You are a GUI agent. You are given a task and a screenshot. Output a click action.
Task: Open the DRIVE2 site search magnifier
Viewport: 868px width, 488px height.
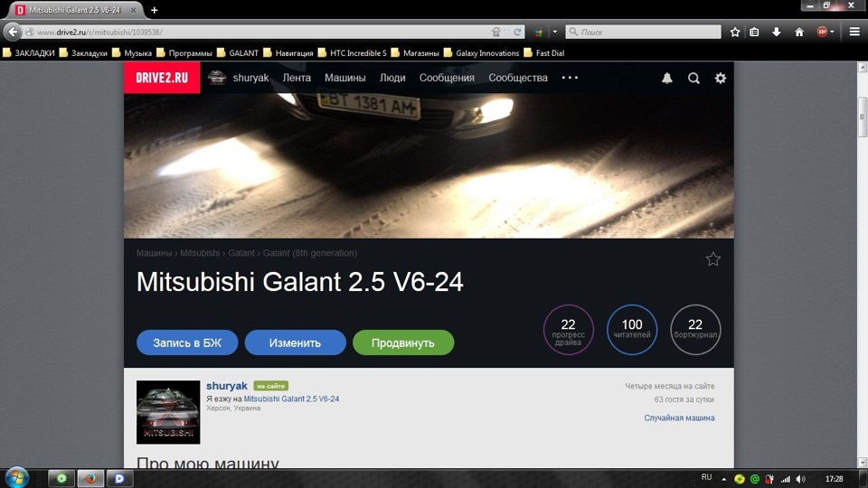pyautogui.click(x=693, y=78)
